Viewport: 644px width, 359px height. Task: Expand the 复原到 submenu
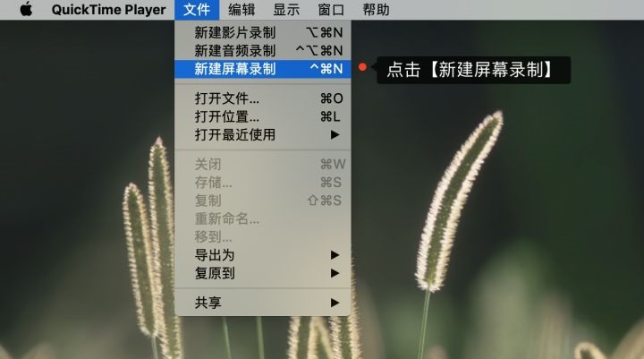click(x=263, y=273)
